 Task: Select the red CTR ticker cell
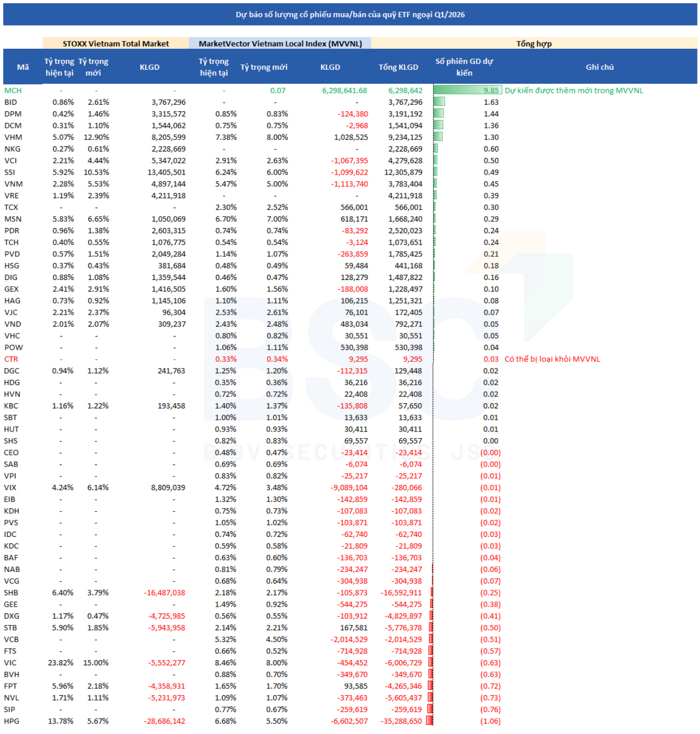pos(12,359)
